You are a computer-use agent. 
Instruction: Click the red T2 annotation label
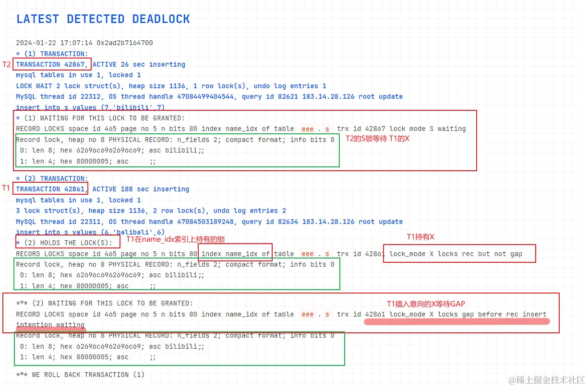(7, 64)
